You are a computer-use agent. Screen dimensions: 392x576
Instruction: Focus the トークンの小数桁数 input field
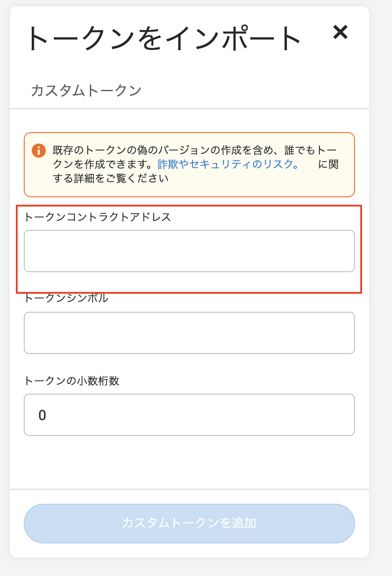[189, 415]
